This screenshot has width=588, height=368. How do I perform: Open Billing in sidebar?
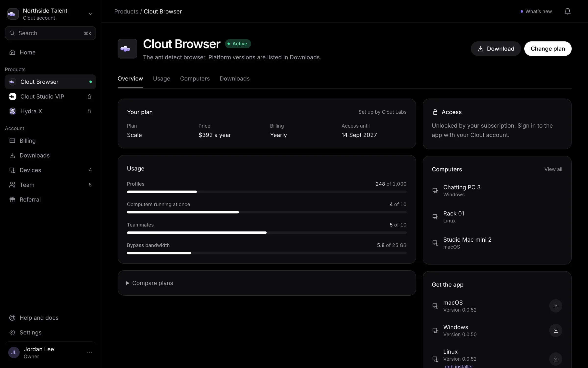click(50, 141)
